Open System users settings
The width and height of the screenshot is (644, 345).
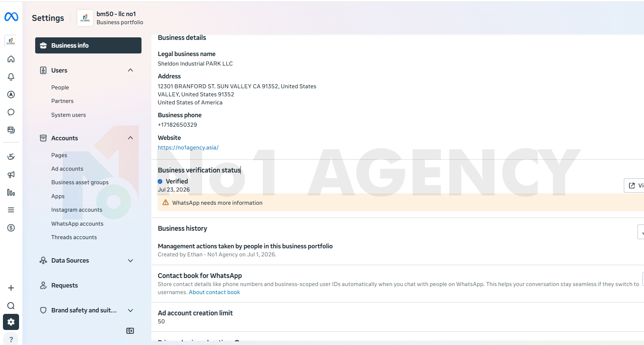tap(69, 115)
